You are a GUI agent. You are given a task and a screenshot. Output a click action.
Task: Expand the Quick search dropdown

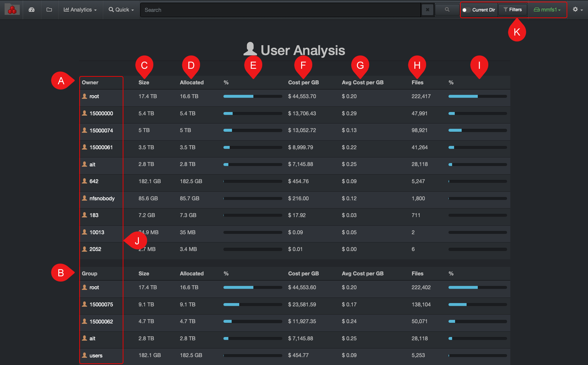coord(121,10)
